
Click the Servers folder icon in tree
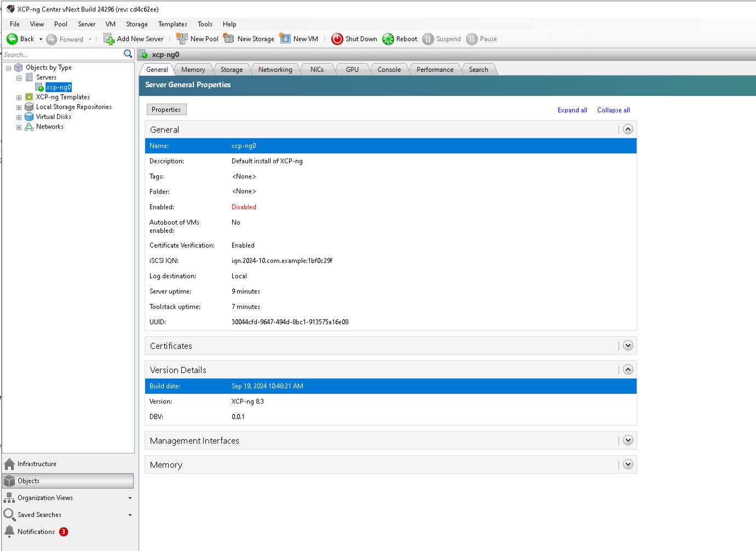pyautogui.click(x=29, y=77)
